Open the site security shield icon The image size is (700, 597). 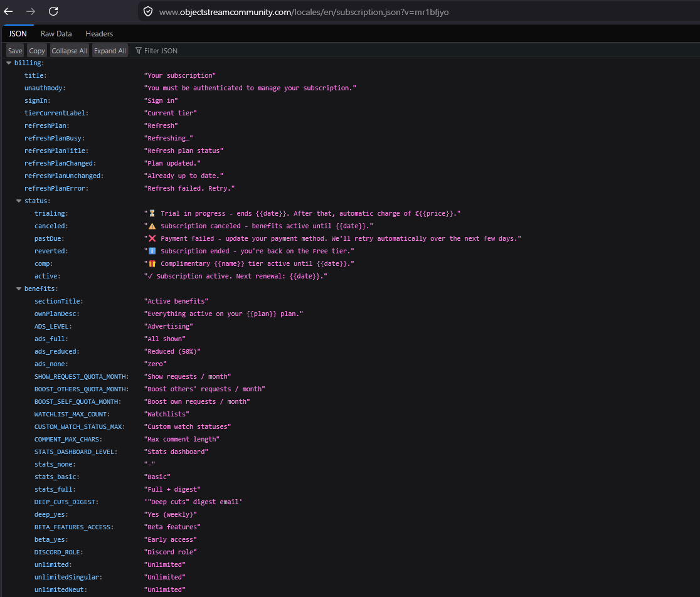point(148,12)
